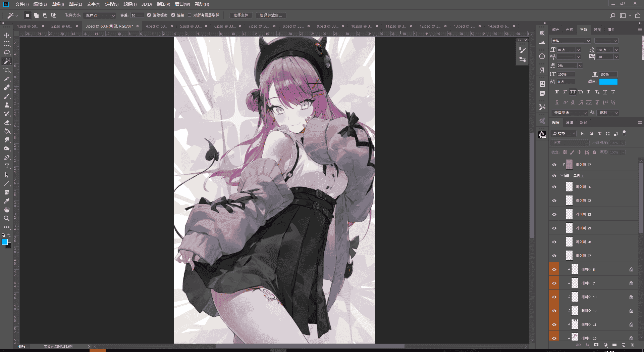Select the Hand tool
Screen dimensions: 644x352
[7, 210]
